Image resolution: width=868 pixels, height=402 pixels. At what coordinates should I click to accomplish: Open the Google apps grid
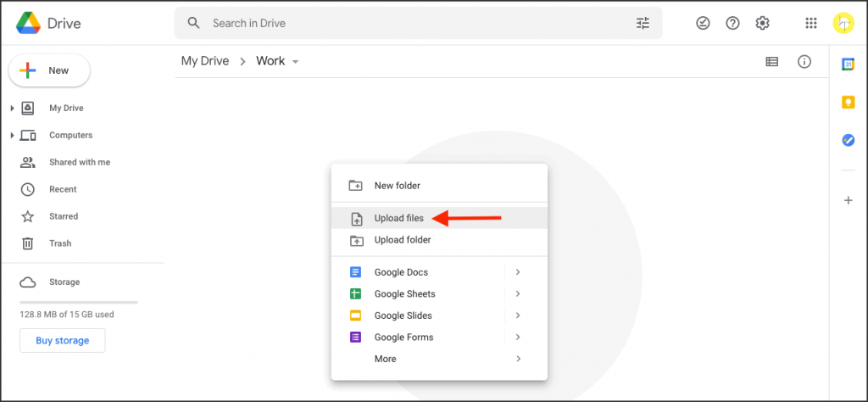(x=810, y=24)
